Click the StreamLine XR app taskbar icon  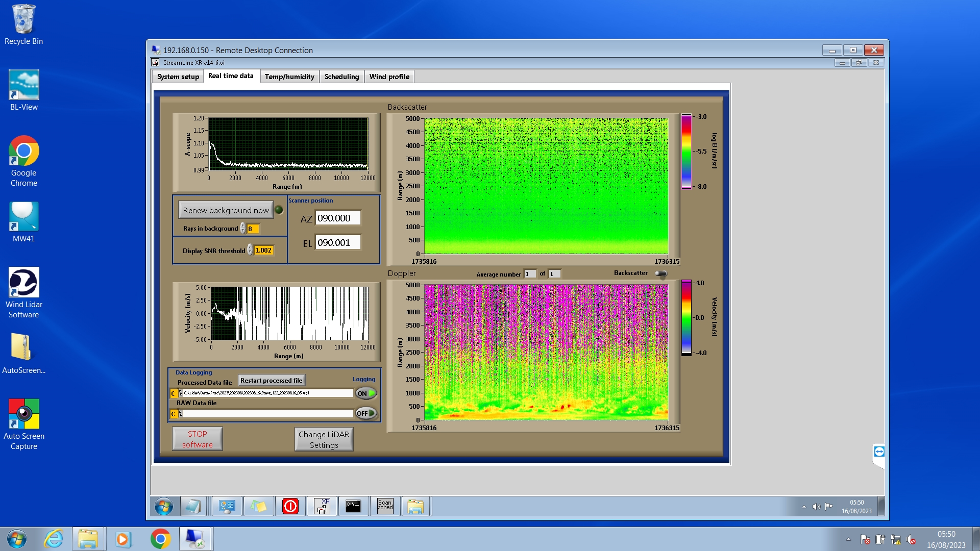point(322,506)
